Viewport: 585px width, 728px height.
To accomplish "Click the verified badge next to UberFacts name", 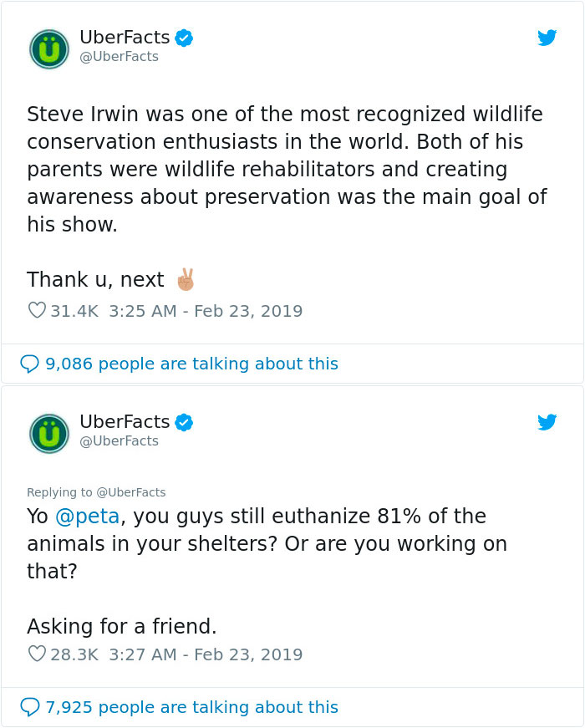I will click(x=183, y=37).
